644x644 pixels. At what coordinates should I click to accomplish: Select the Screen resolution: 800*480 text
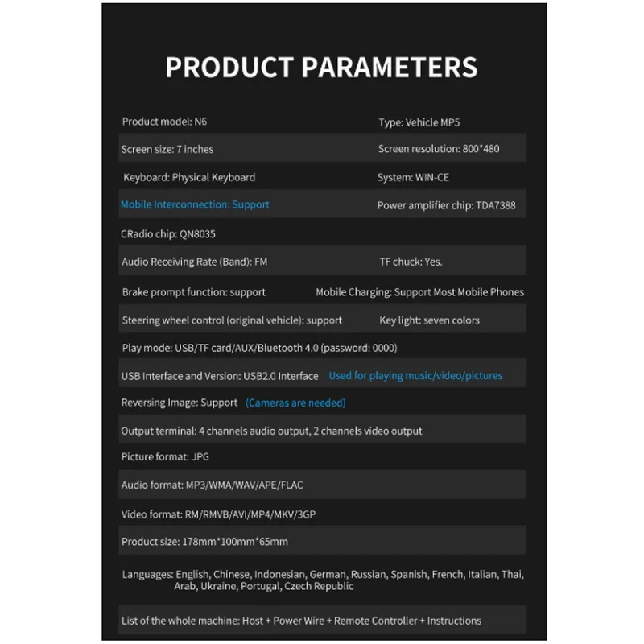pos(439,149)
